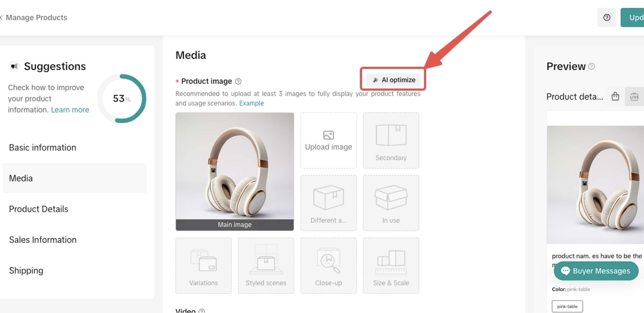The height and width of the screenshot is (313, 644).
Task: Select Product Details in sidebar
Action: 38,209
